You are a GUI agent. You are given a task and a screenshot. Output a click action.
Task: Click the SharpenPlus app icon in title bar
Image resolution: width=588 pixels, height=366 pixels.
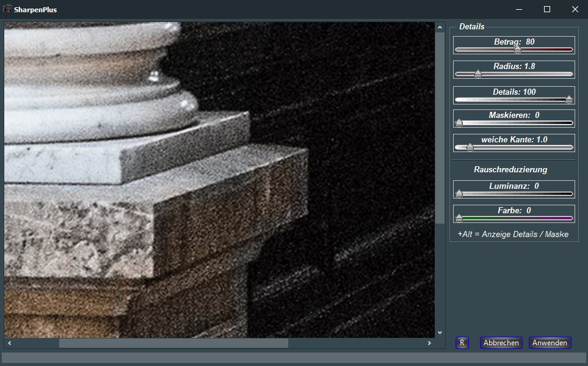[8, 9]
